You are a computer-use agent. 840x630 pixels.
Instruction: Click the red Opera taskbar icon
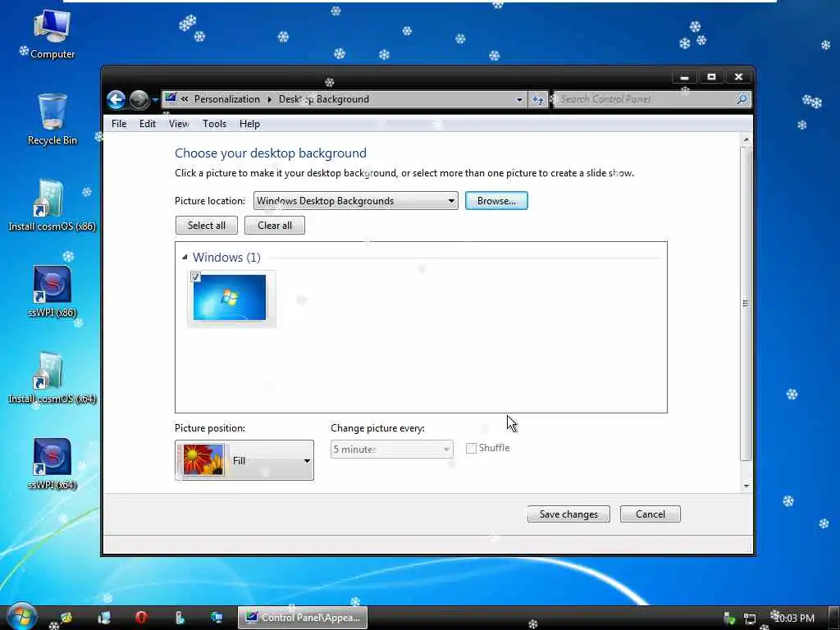tap(141, 618)
